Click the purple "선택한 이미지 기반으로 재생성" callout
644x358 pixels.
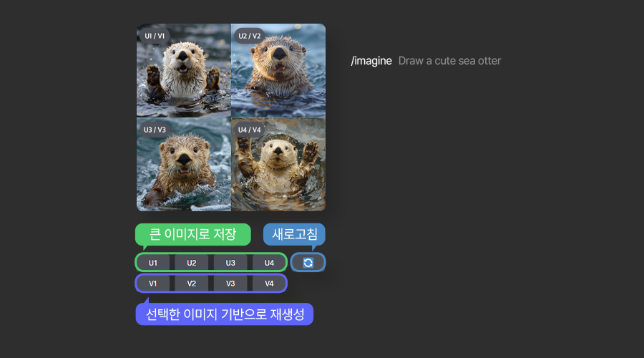224,314
